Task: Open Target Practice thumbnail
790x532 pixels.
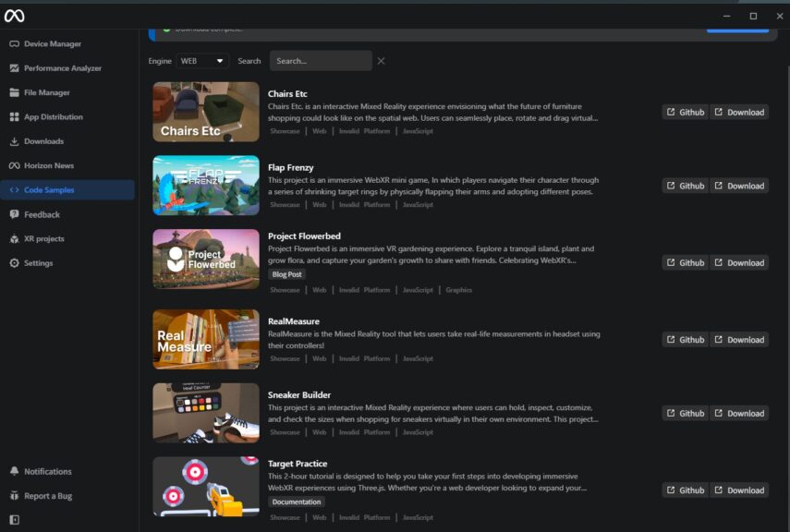Action: (206, 486)
